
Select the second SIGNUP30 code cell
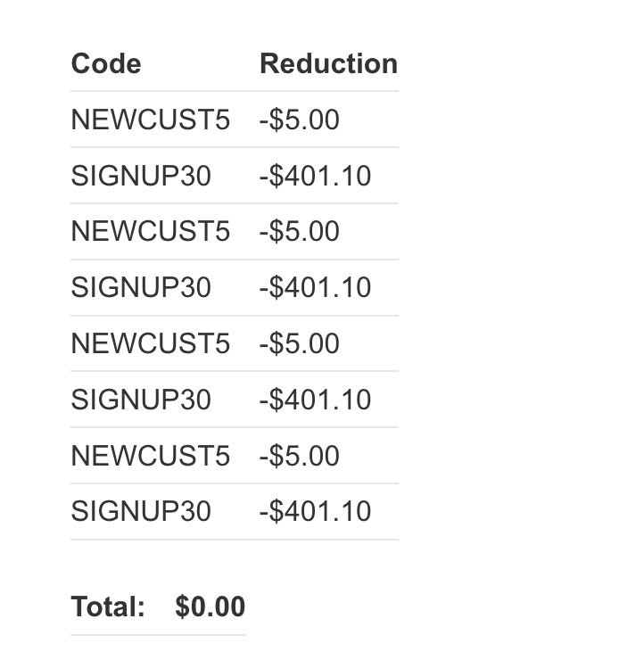pos(141,287)
